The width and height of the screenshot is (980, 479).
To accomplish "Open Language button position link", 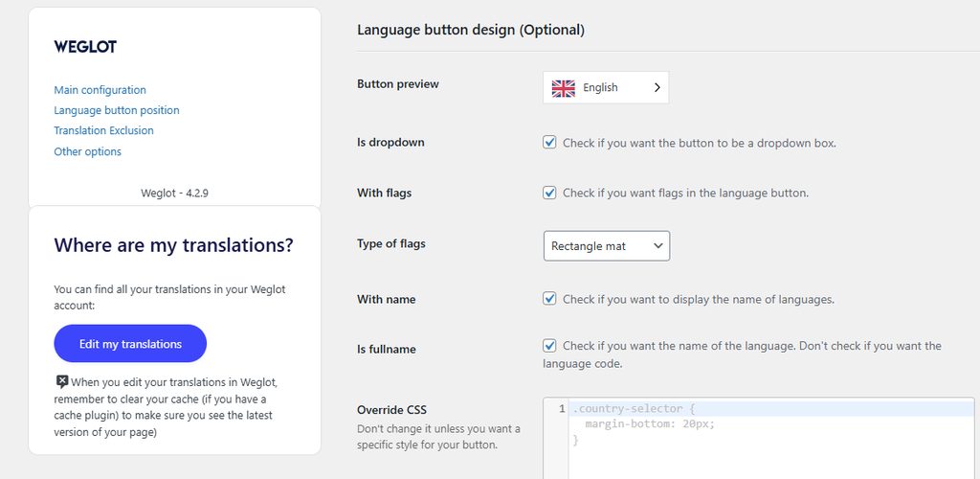I will (x=116, y=110).
